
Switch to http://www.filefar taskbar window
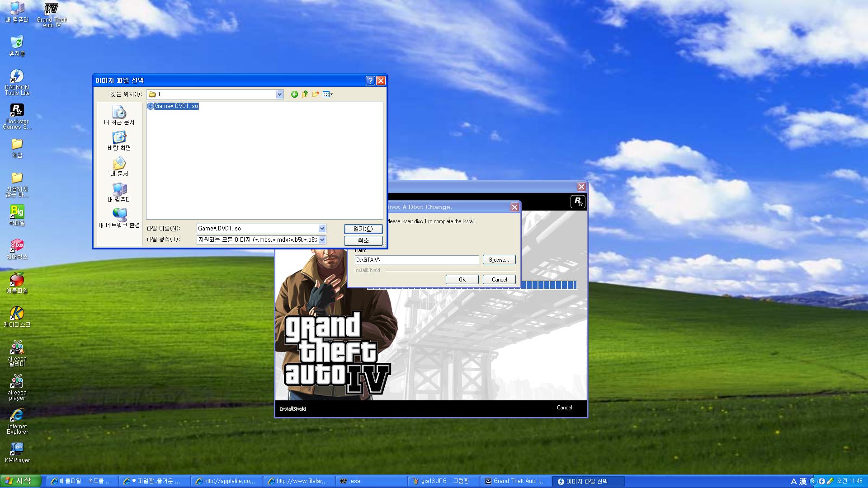299,481
